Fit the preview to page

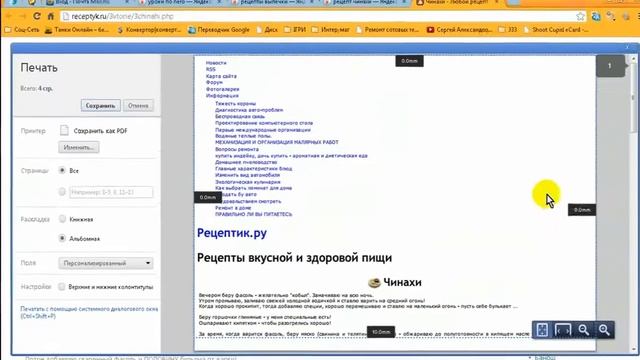coord(542,330)
